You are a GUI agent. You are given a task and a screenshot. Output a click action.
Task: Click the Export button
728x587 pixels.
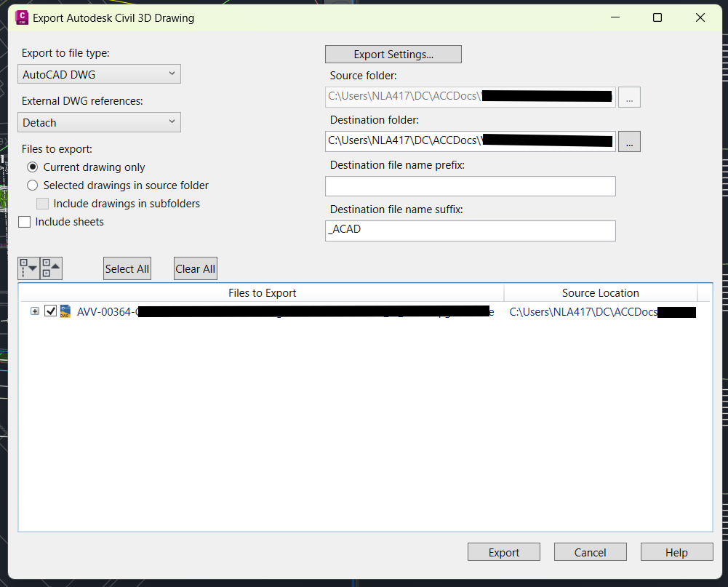[504, 552]
